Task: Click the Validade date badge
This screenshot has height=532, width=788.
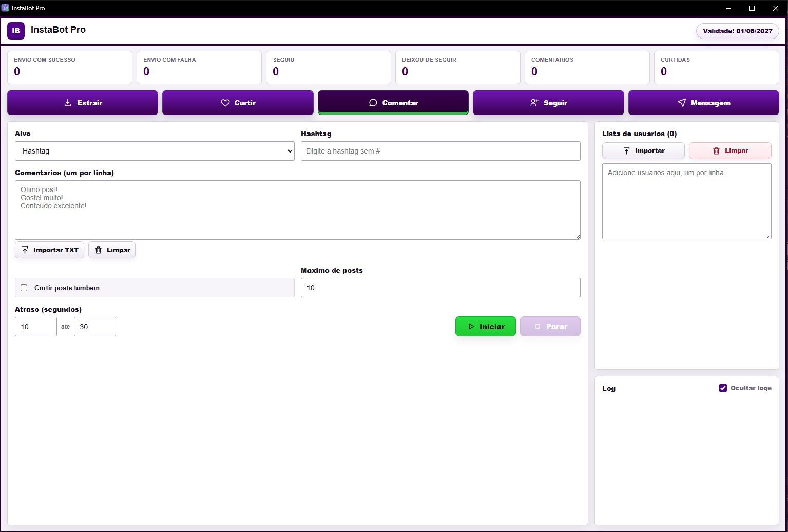Action: [x=738, y=31]
